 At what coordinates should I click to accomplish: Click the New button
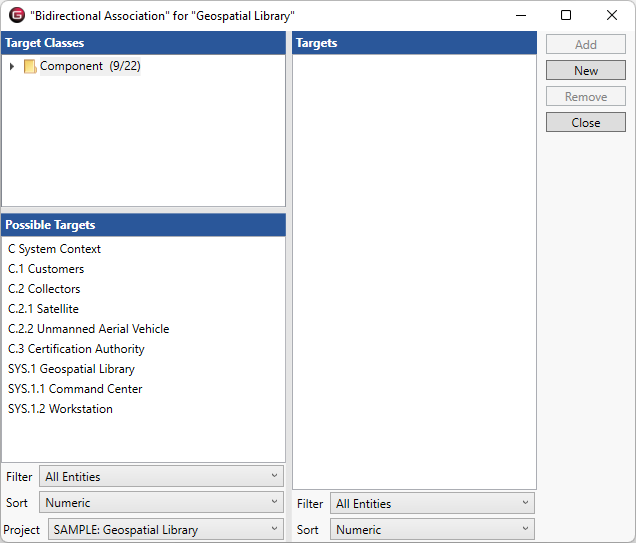tap(586, 71)
